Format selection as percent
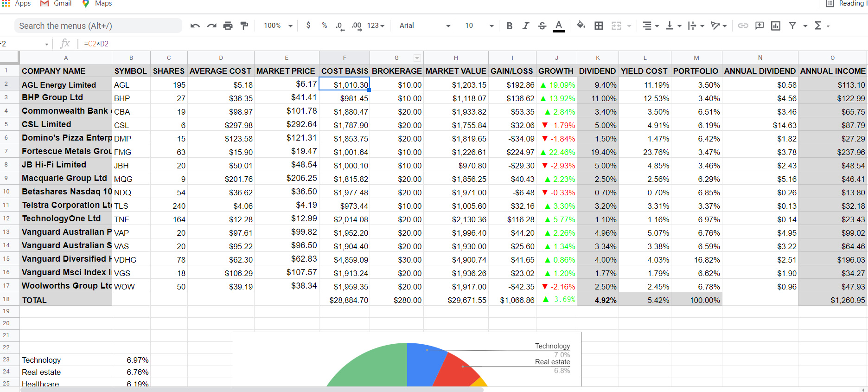Viewport: 868px width, 392px height. pos(324,26)
